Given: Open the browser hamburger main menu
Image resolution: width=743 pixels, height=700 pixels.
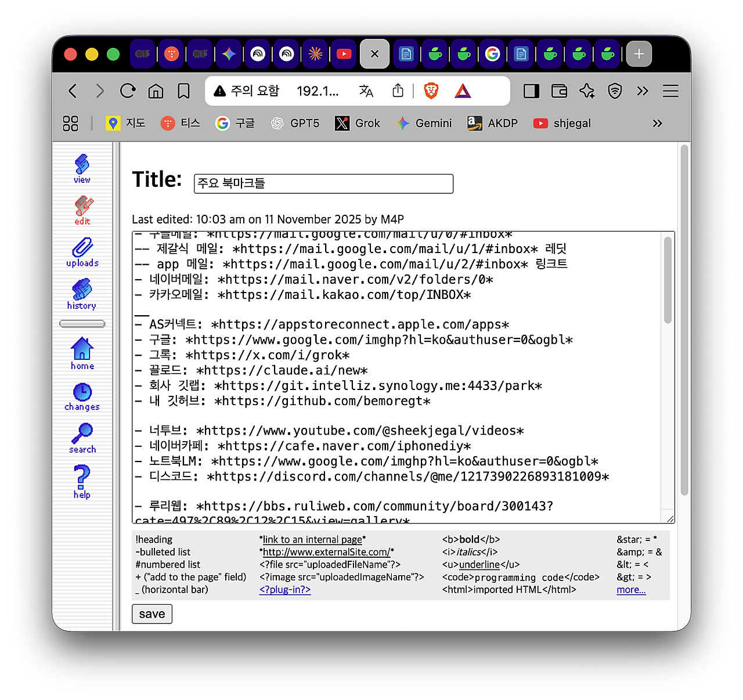Looking at the screenshot, I should (670, 91).
